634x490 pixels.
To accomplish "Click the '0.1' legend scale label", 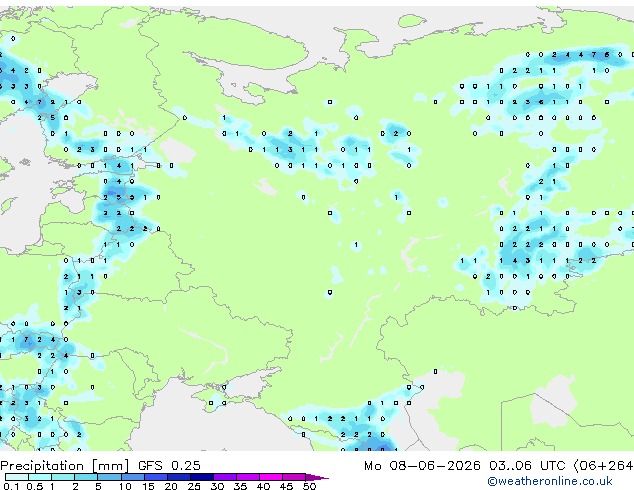I will [11, 486].
